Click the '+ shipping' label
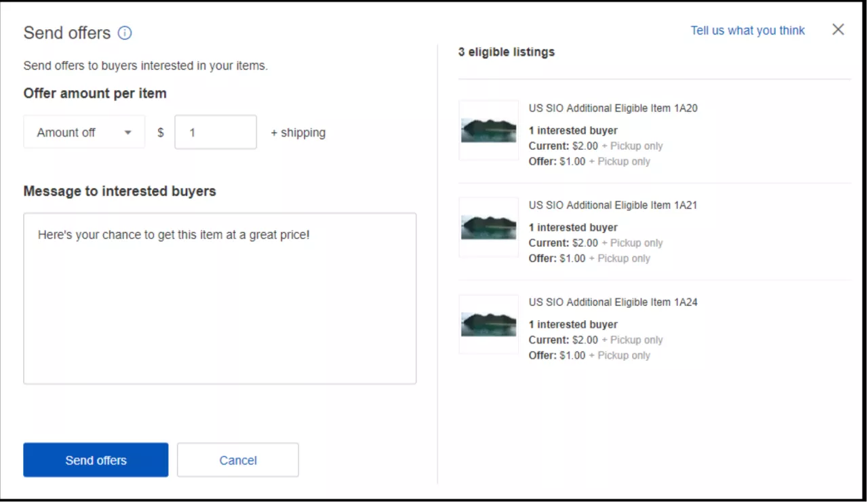 click(298, 133)
